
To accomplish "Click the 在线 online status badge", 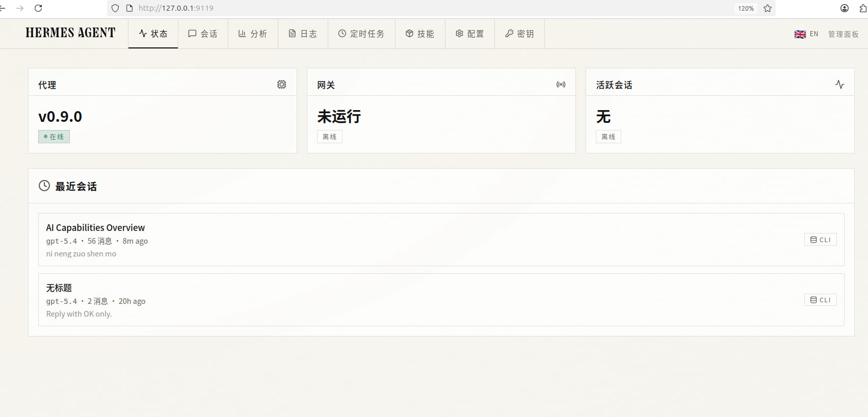I will point(54,137).
